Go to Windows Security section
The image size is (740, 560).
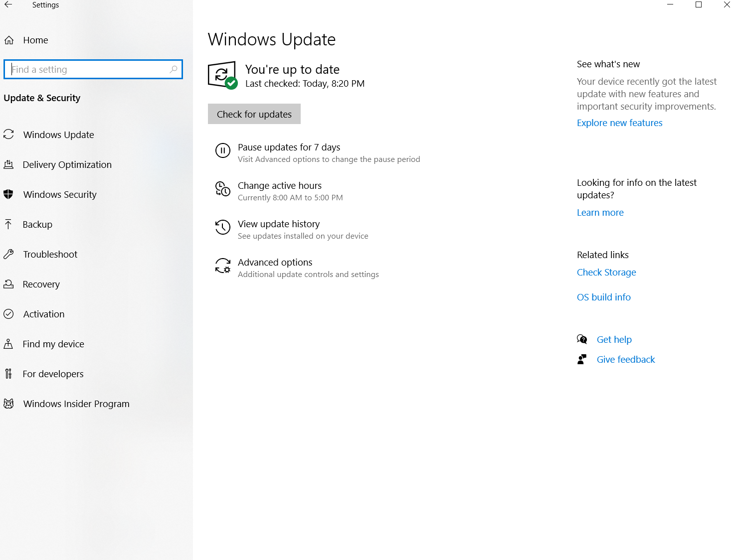click(x=60, y=194)
